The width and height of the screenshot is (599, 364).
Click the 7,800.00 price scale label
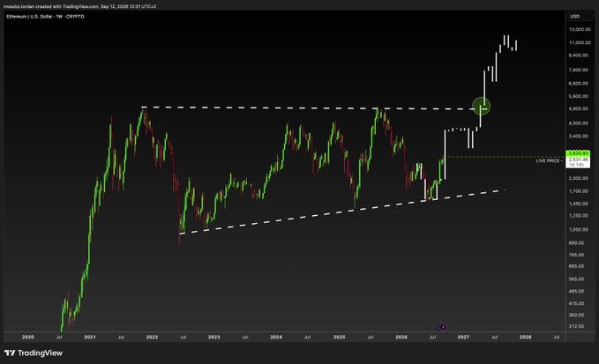[579, 71]
